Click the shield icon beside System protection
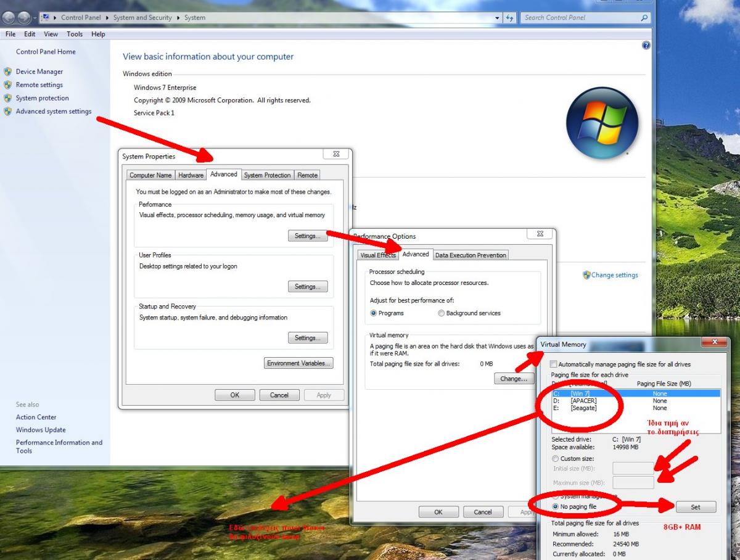 [8, 98]
